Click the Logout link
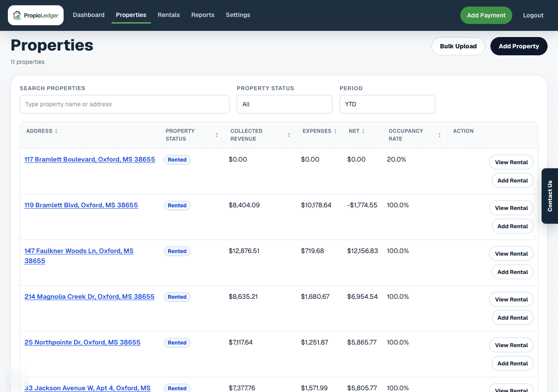This screenshot has height=392, width=558. (x=533, y=15)
